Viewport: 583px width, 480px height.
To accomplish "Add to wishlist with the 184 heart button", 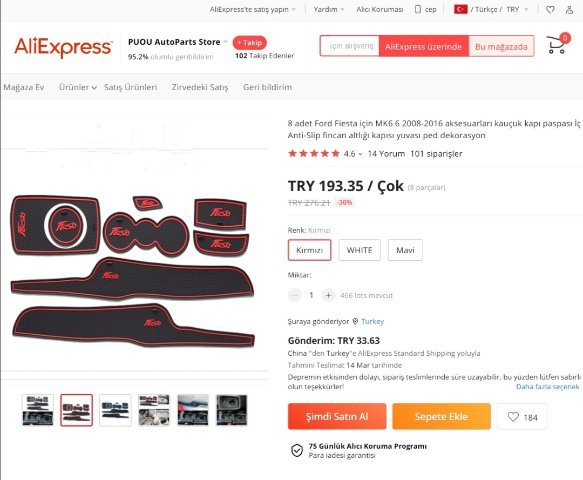I will 522,417.
